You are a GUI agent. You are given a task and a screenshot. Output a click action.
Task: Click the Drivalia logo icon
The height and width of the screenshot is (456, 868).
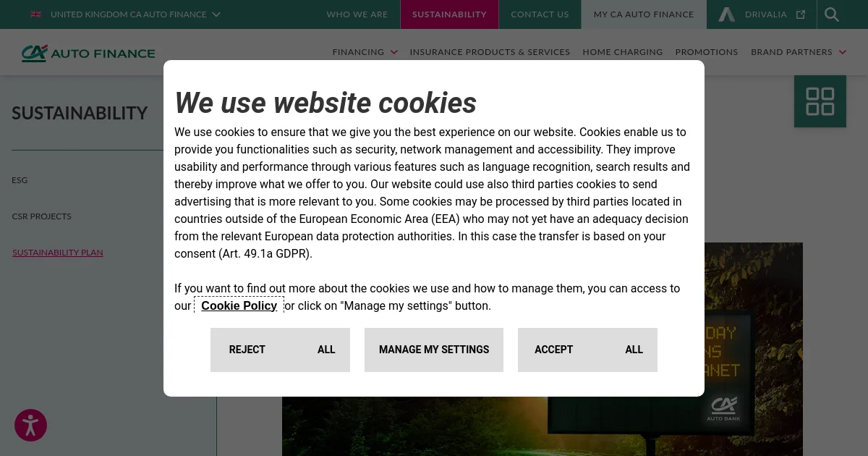pyautogui.click(x=726, y=14)
